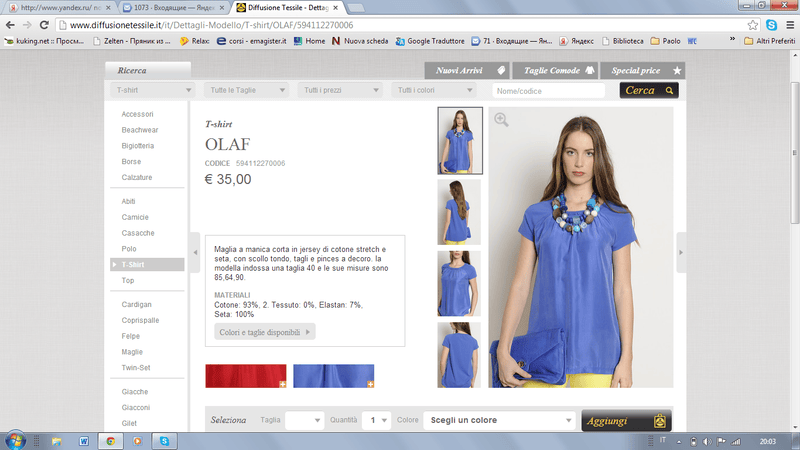Open Biblioteca bookmark
800x450 pixels.
622,41
